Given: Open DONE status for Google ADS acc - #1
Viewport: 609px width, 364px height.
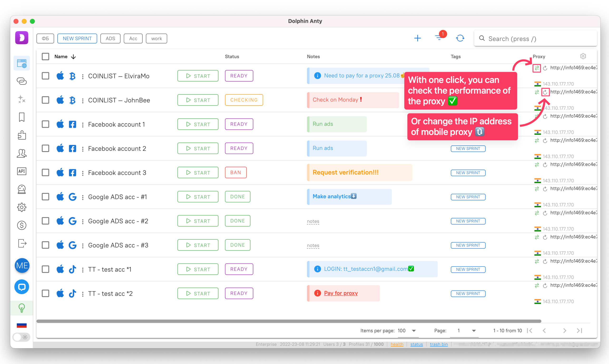Looking at the screenshot, I should (x=237, y=197).
